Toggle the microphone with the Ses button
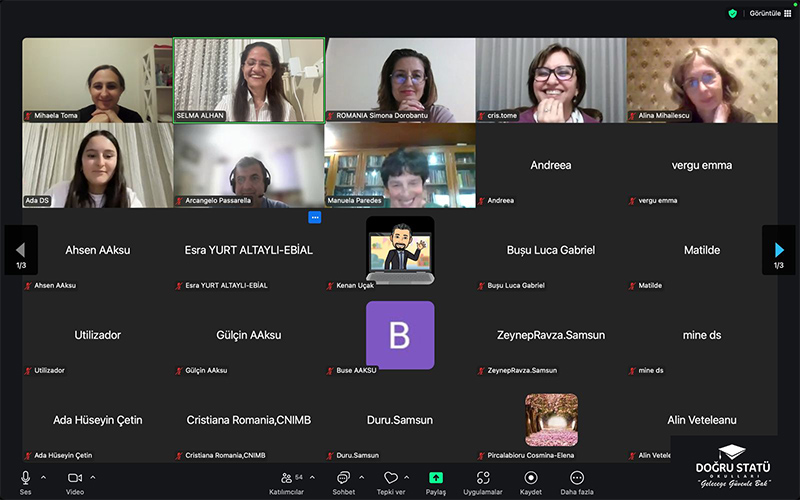 [x=26, y=478]
